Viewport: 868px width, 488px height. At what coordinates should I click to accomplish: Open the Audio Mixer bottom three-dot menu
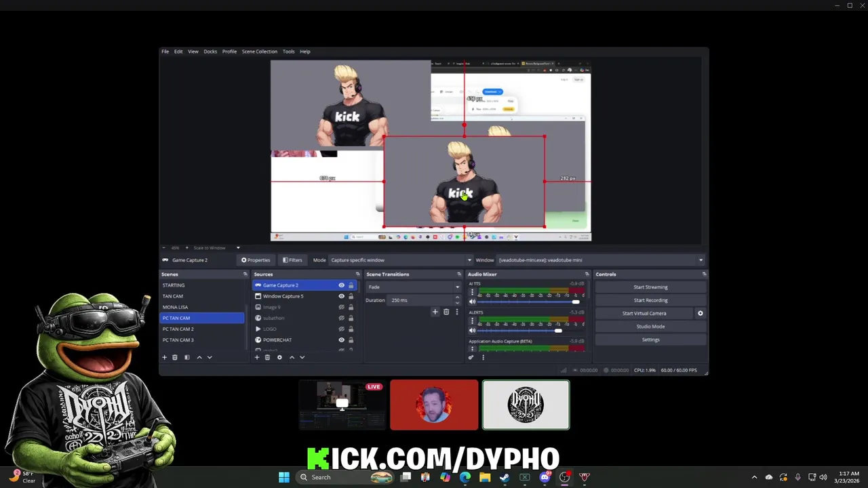(483, 357)
